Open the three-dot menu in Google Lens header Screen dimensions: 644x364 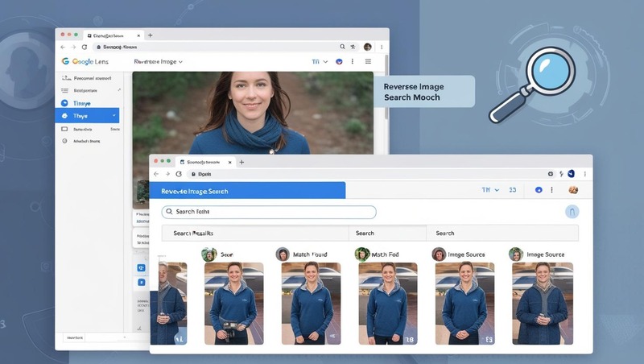click(x=352, y=61)
